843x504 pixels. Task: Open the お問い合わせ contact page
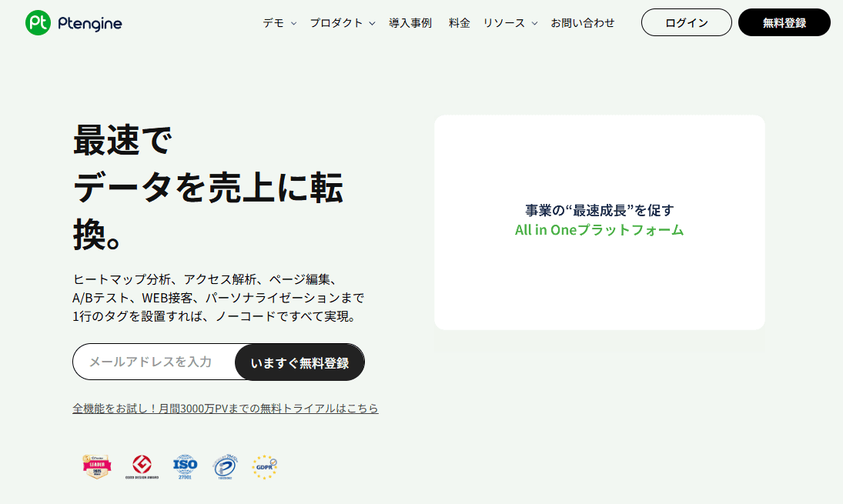point(582,23)
